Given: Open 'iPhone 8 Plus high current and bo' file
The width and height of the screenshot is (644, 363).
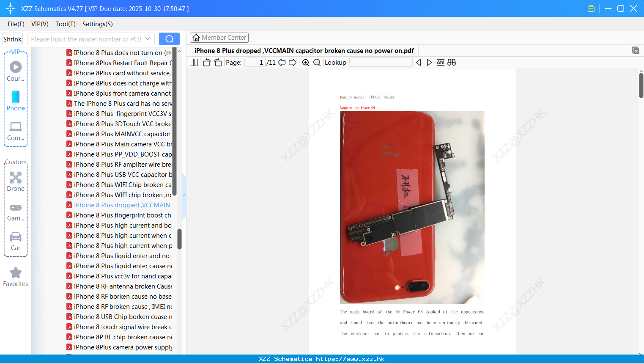Looking at the screenshot, I should [119, 225].
